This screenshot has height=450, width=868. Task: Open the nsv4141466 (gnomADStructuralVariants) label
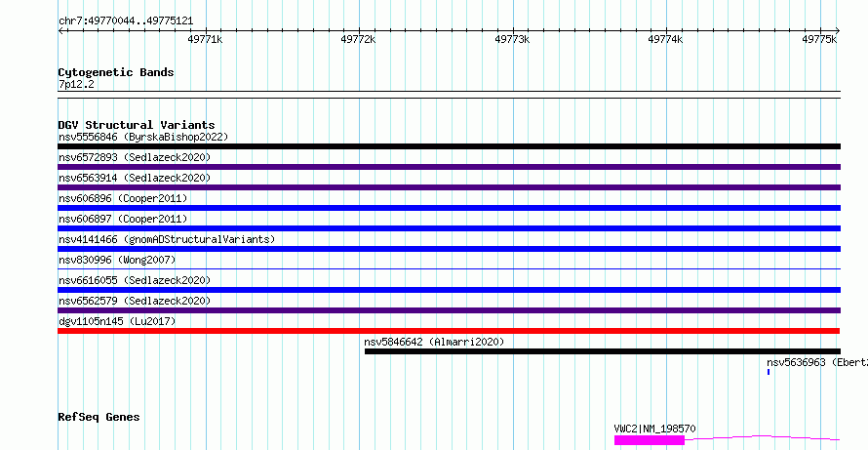[167, 239]
